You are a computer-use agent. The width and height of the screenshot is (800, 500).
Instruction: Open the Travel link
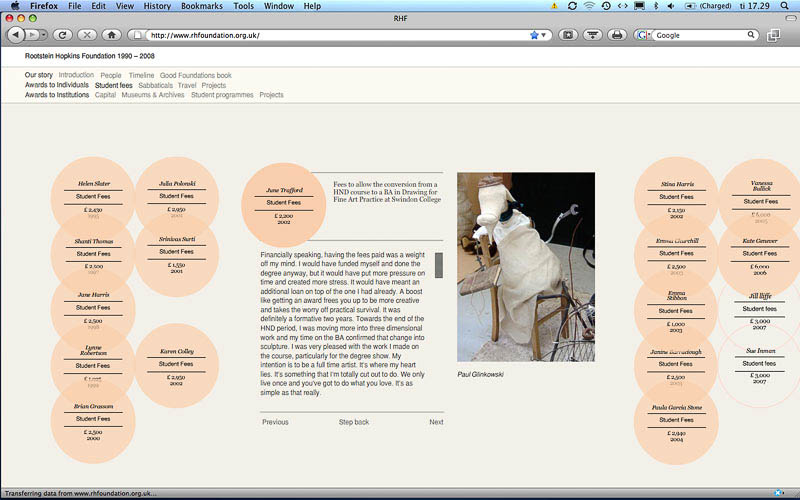187,85
